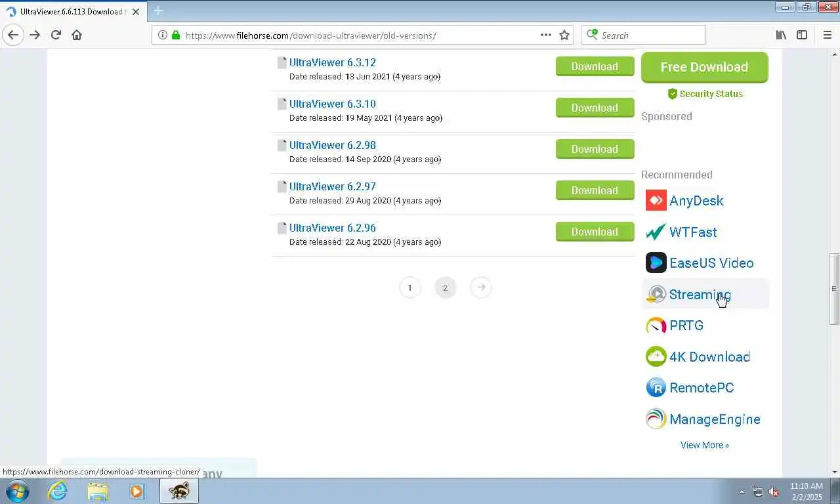Bookmark this page with the star icon
This screenshot has width=840, height=504.
click(564, 35)
